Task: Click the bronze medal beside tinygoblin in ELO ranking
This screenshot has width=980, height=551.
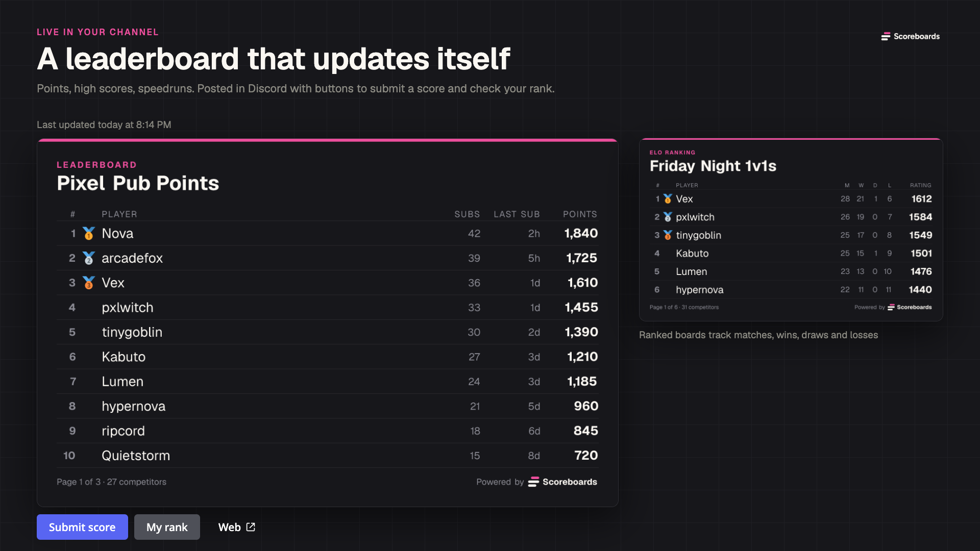Action: (x=668, y=235)
